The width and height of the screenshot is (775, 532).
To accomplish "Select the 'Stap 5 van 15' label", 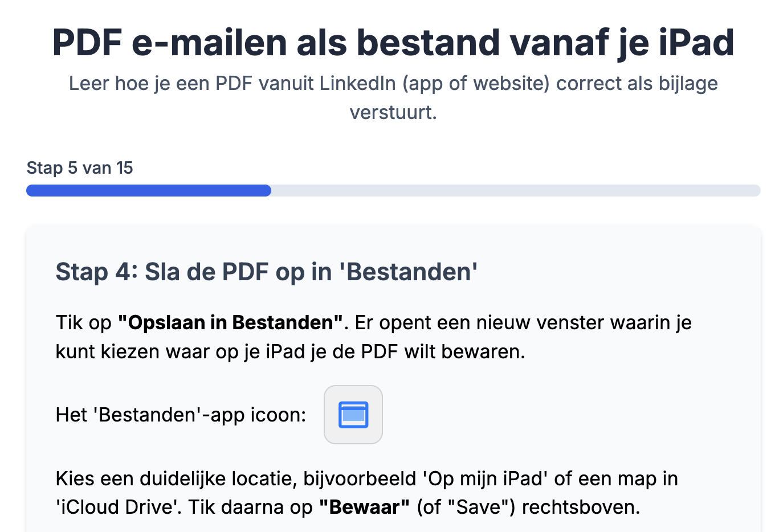I will pyautogui.click(x=80, y=168).
